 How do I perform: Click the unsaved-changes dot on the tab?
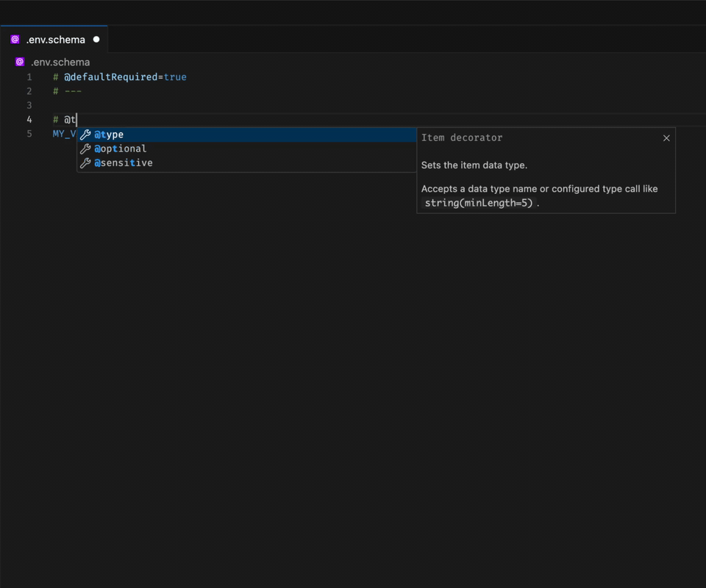click(96, 38)
